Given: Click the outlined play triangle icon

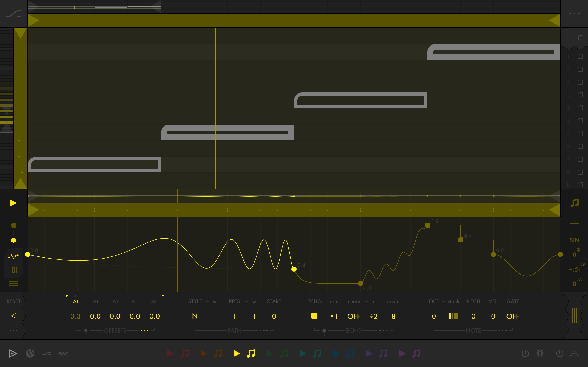Looking at the screenshot, I should coord(13,353).
